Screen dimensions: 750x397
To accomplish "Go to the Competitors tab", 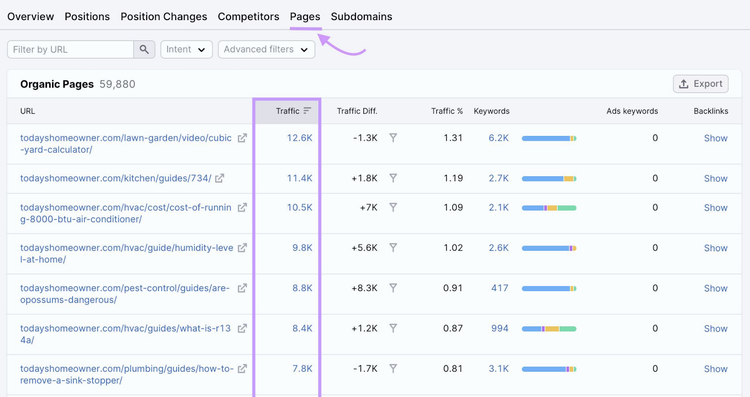I will tap(248, 16).
